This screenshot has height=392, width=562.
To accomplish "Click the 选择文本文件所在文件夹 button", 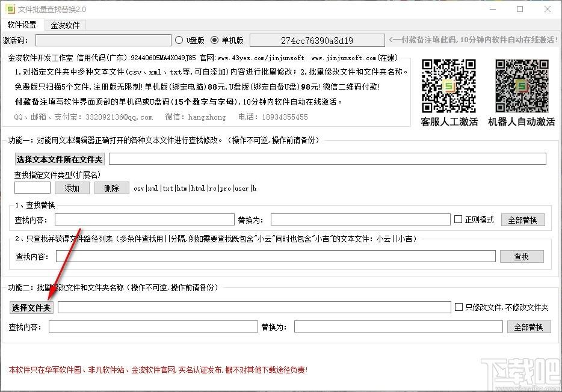I will (60, 159).
